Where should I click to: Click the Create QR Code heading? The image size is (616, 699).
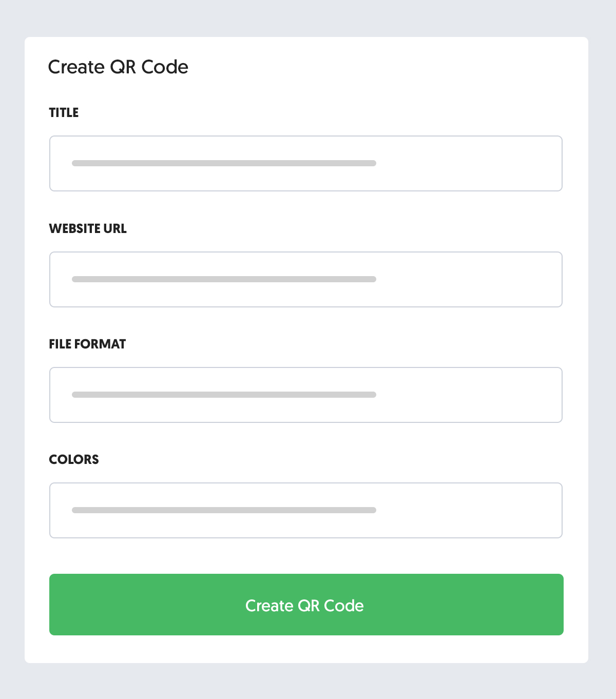tap(118, 67)
